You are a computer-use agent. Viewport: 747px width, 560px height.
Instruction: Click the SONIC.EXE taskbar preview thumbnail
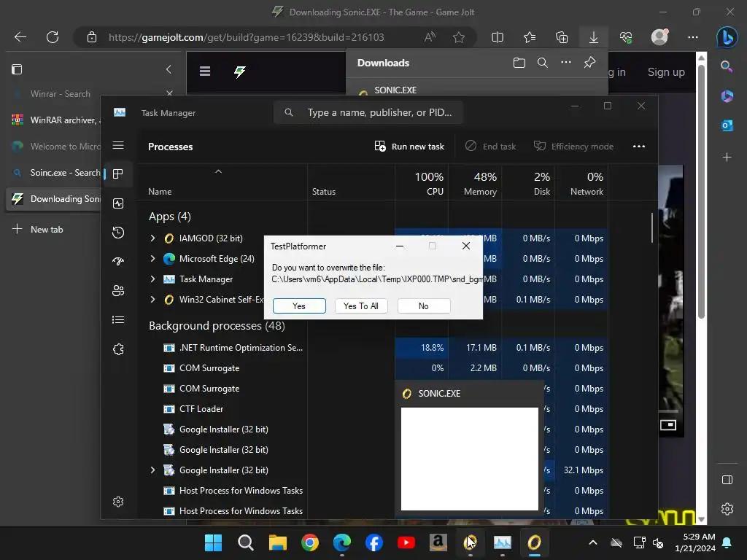470,459
